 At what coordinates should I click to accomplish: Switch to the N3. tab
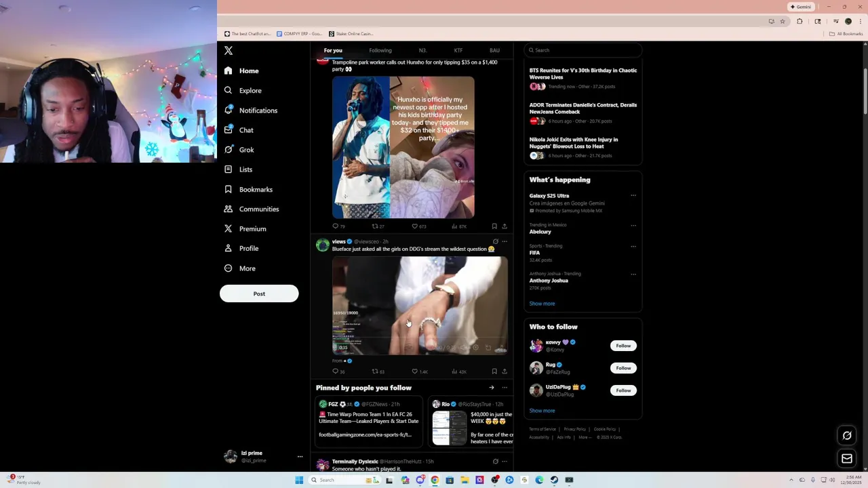pos(422,50)
